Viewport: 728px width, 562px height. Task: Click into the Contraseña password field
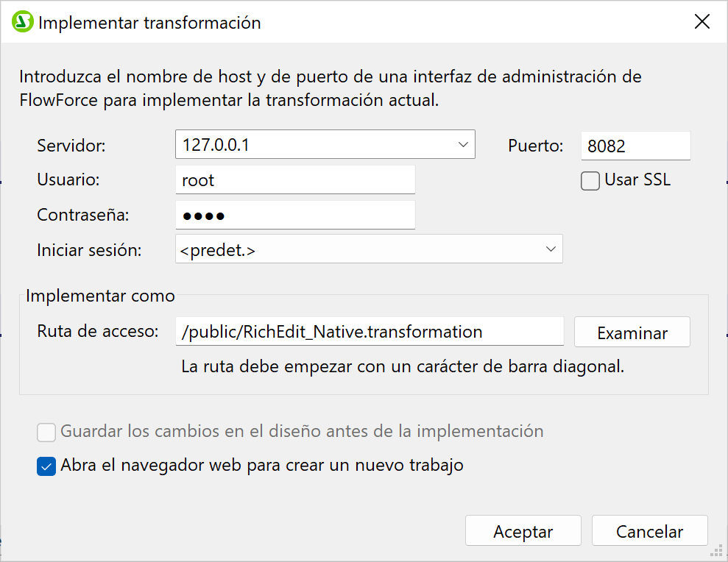tap(295, 216)
